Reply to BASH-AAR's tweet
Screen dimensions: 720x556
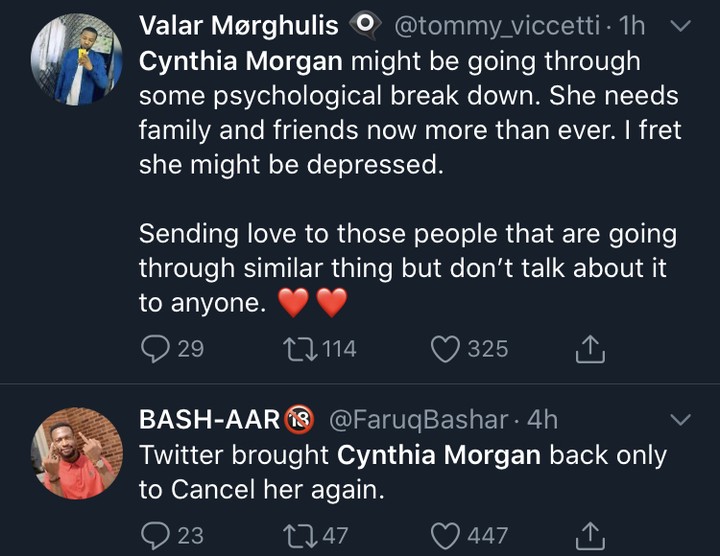point(155,535)
